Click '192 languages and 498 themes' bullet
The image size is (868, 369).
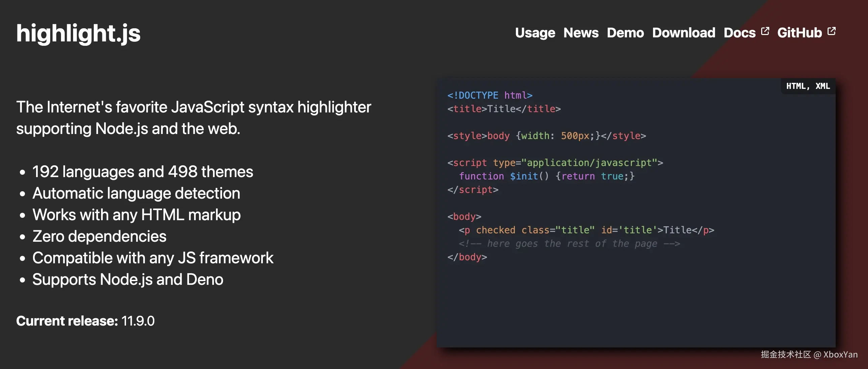tap(143, 172)
